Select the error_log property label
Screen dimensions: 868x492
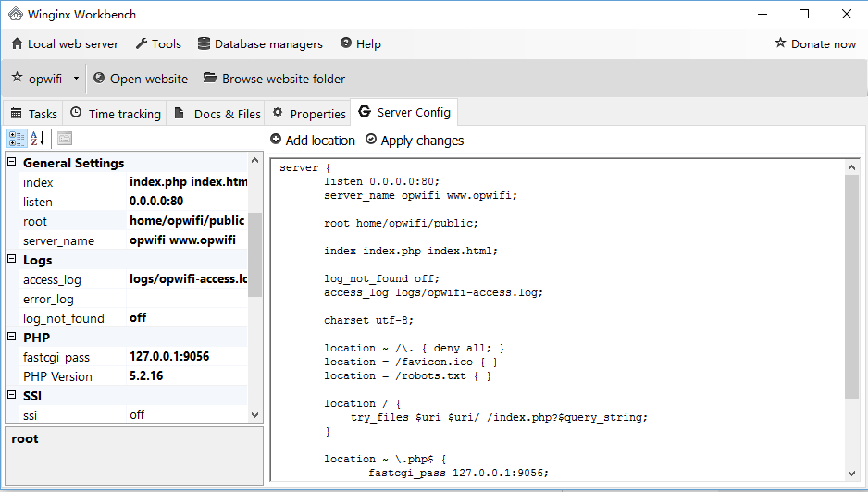click(x=48, y=300)
